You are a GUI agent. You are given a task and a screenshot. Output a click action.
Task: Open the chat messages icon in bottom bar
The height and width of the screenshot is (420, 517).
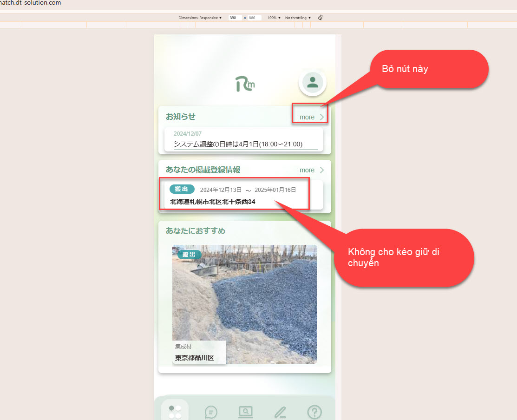coord(211,412)
